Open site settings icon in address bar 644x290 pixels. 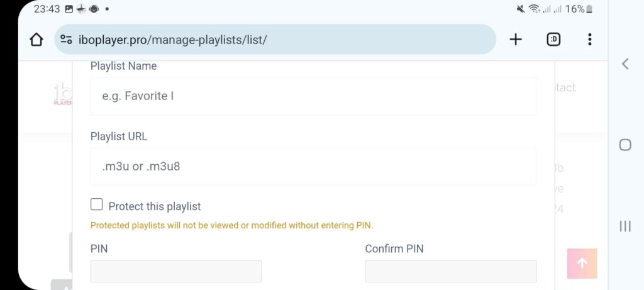(x=66, y=40)
